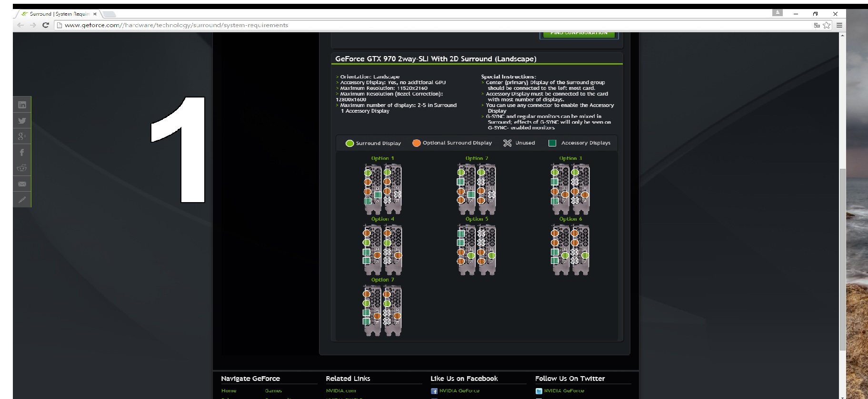868x399 pixels.
Task: Open the Home footer link
Action: (x=229, y=391)
